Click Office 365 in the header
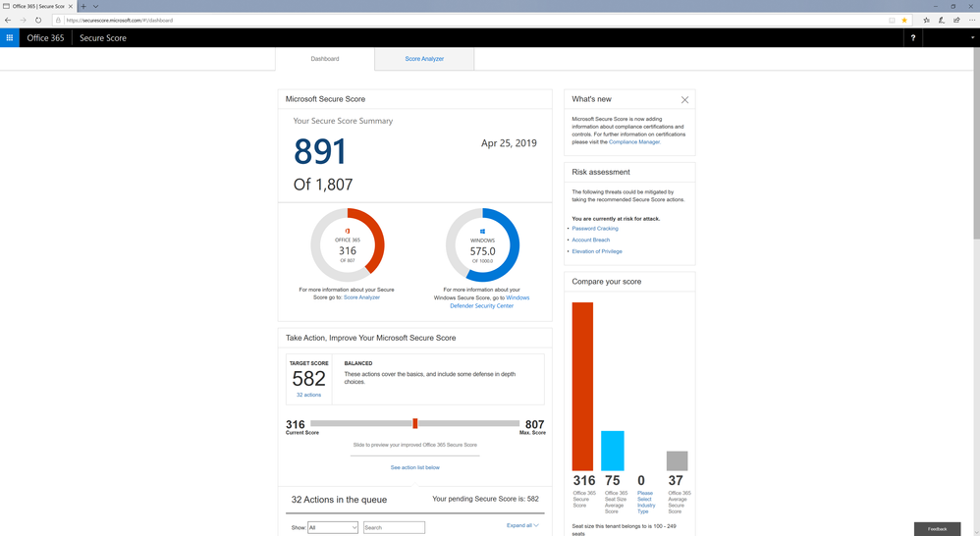 pos(45,37)
